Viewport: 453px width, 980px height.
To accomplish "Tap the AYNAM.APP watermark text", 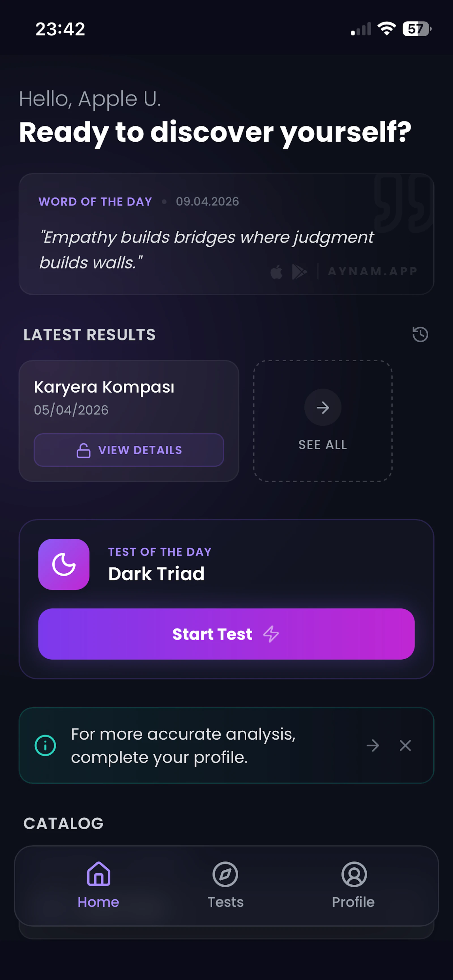I will coord(373,271).
